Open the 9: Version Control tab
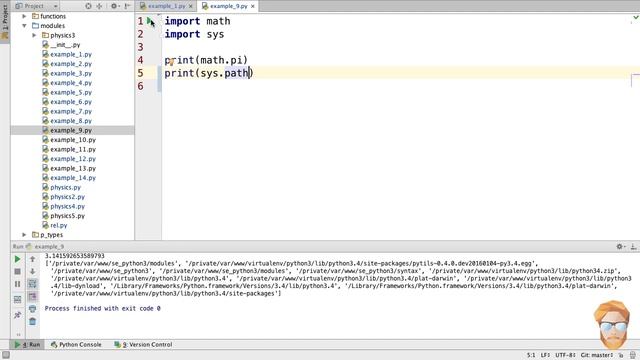Viewport: 640px width, 360px height. (143, 344)
